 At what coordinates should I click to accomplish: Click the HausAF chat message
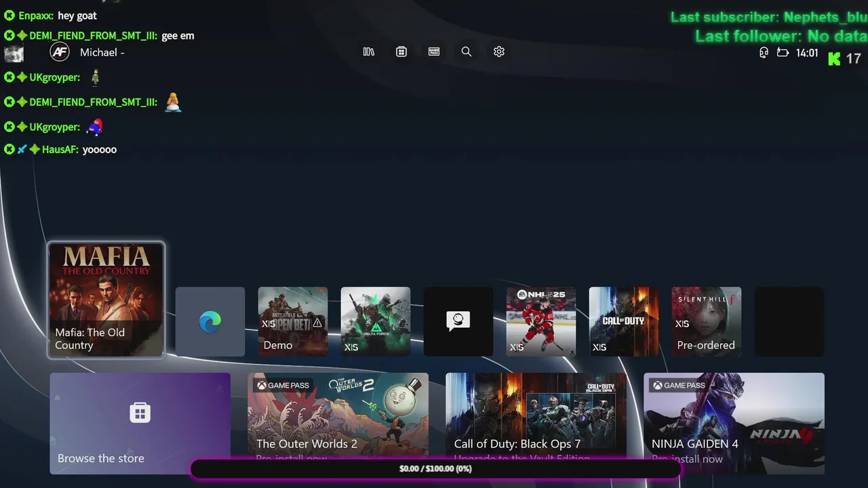point(60,149)
